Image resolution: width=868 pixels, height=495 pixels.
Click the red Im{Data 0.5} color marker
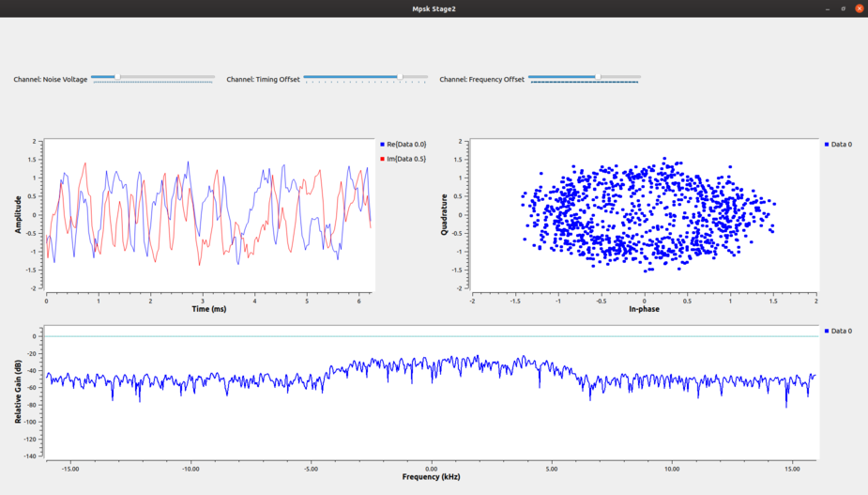pyautogui.click(x=382, y=159)
